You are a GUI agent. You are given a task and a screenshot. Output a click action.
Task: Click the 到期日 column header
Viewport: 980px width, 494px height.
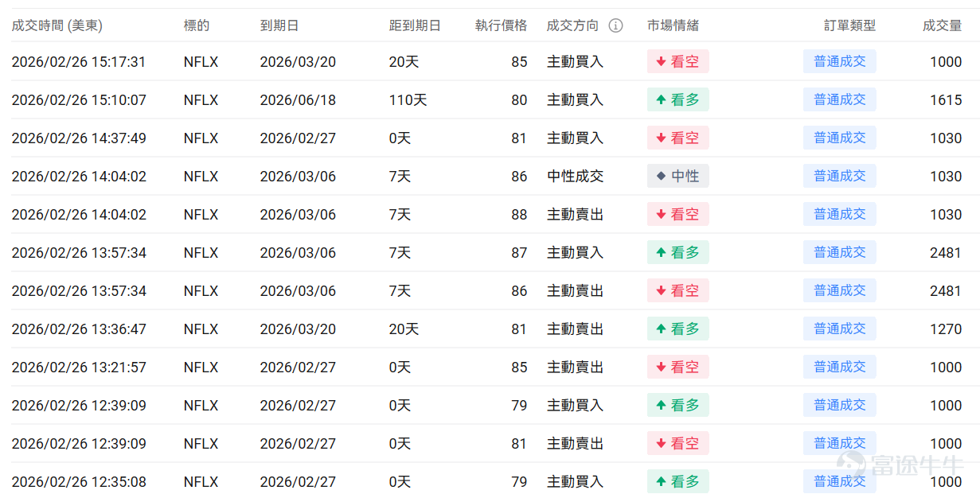279,25
